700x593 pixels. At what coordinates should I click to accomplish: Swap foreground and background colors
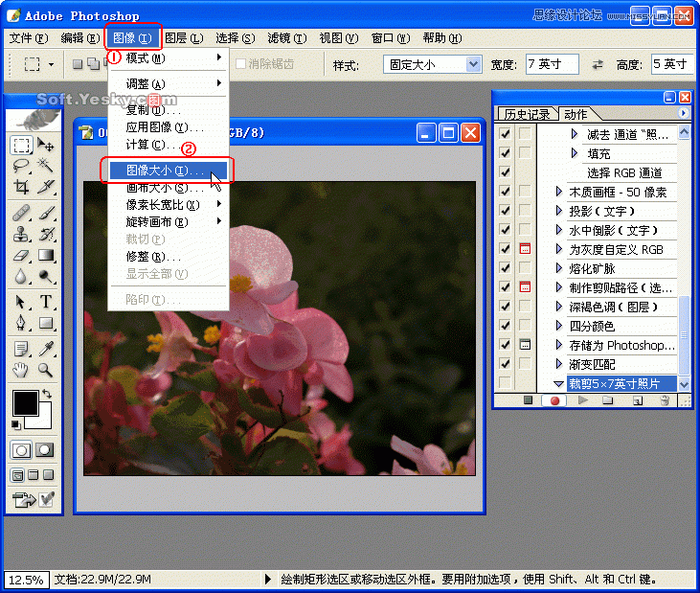[46, 394]
